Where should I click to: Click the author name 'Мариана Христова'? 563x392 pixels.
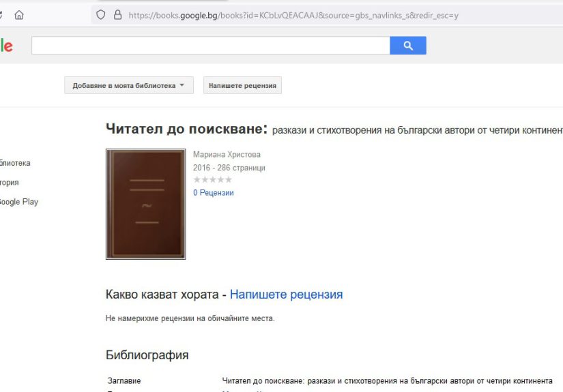pyautogui.click(x=227, y=155)
